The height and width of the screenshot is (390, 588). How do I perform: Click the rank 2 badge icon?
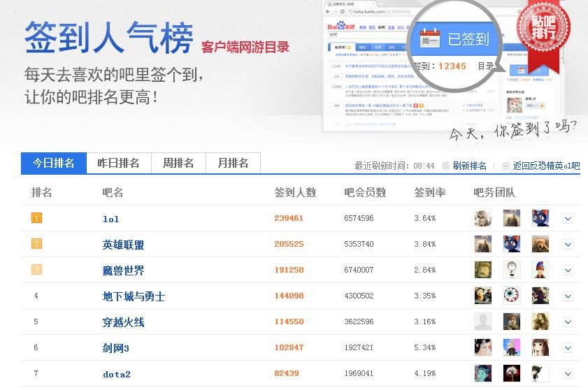[x=36, y=244]
